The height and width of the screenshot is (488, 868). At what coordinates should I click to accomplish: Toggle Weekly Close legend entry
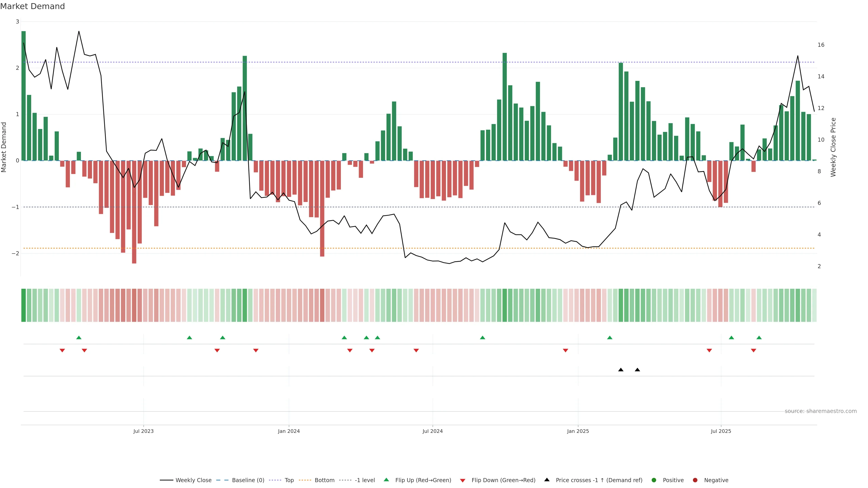193,480
